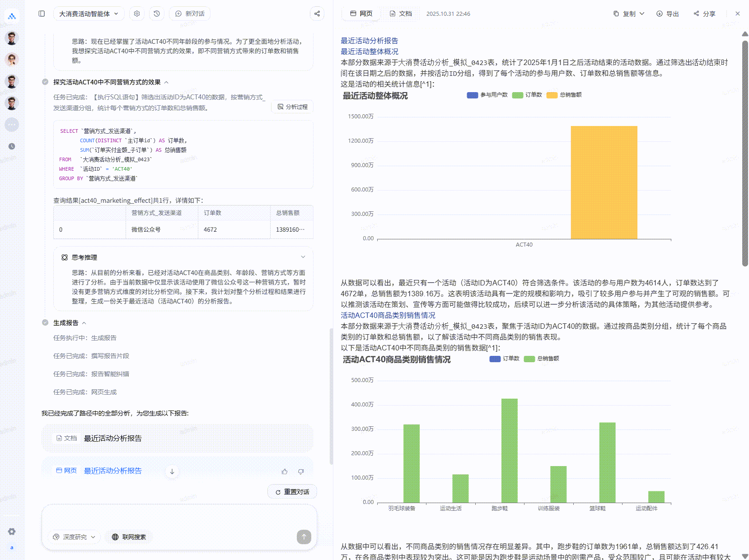
Task: Click the yellow 总销售额 legend swatch
Action: point(552,95)
